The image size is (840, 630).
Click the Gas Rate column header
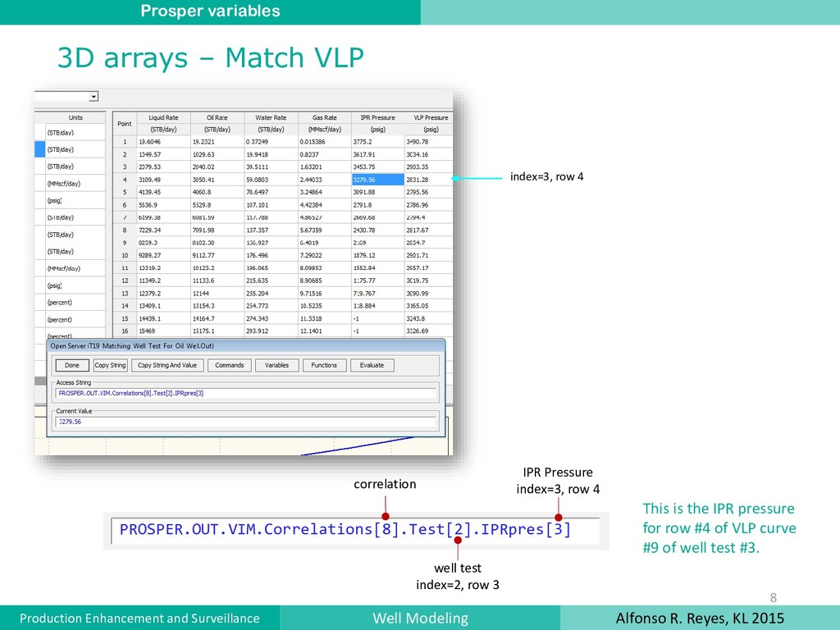coord(324,118)
